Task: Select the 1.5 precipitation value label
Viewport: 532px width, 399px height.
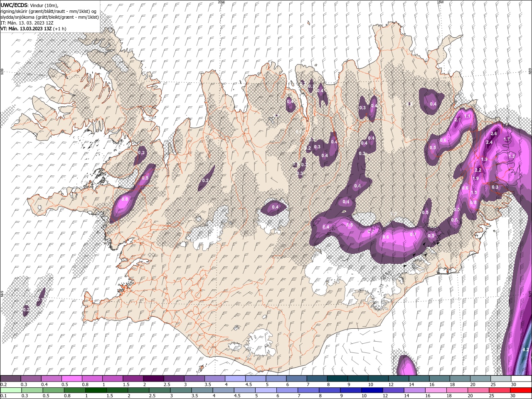Action: pyautogui.click(x=474, y=193)
